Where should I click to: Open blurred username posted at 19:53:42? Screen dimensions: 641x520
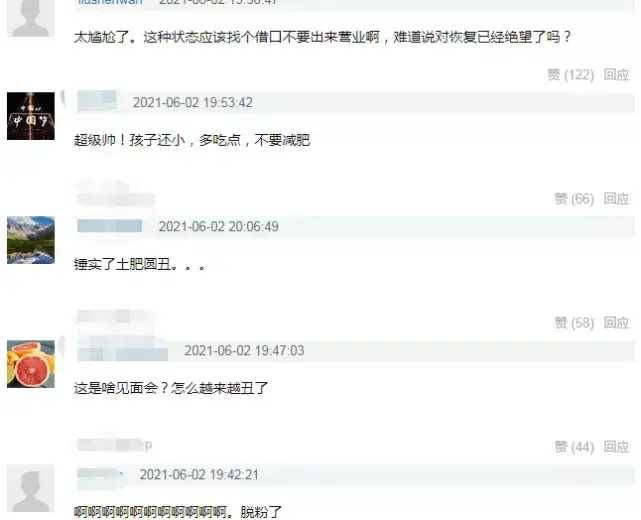97,101
